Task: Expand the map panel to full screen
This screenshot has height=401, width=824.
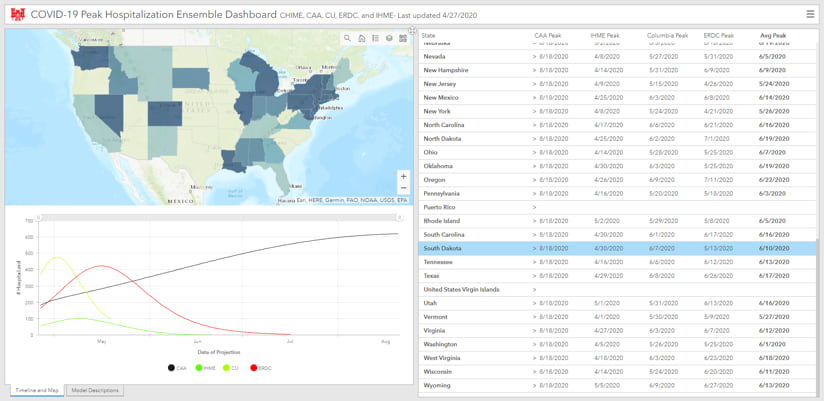Action: [413, 30]
